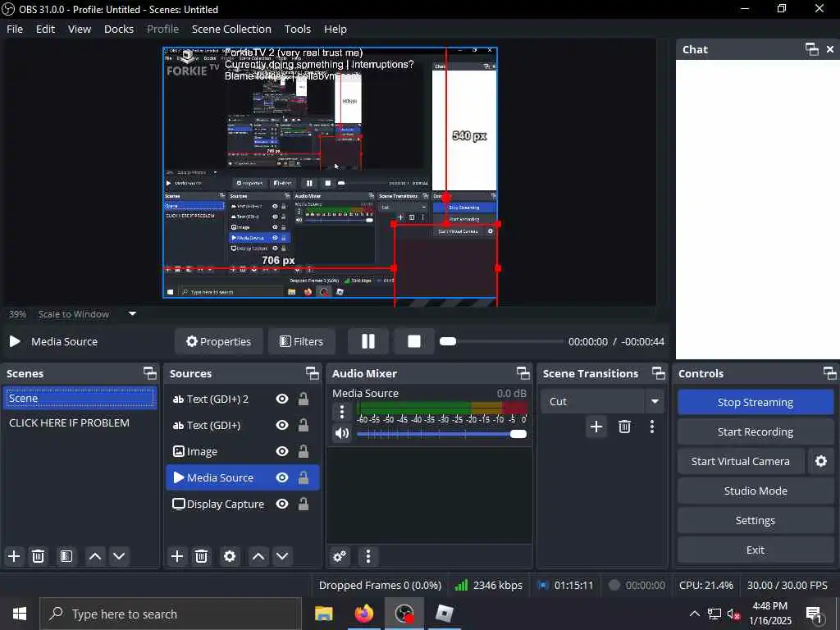Open advanced audio properties gears icon

tap(340, 556)
